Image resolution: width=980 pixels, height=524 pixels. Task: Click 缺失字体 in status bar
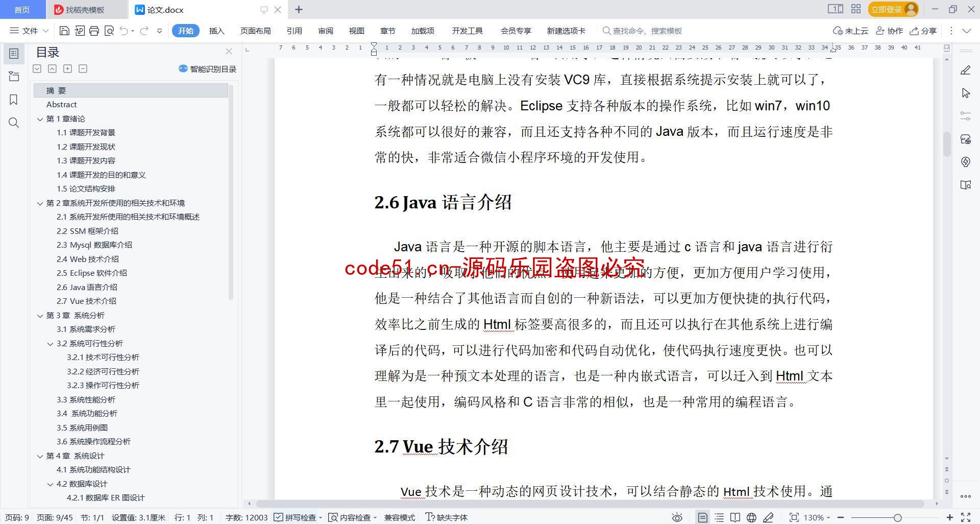(447, 517)
